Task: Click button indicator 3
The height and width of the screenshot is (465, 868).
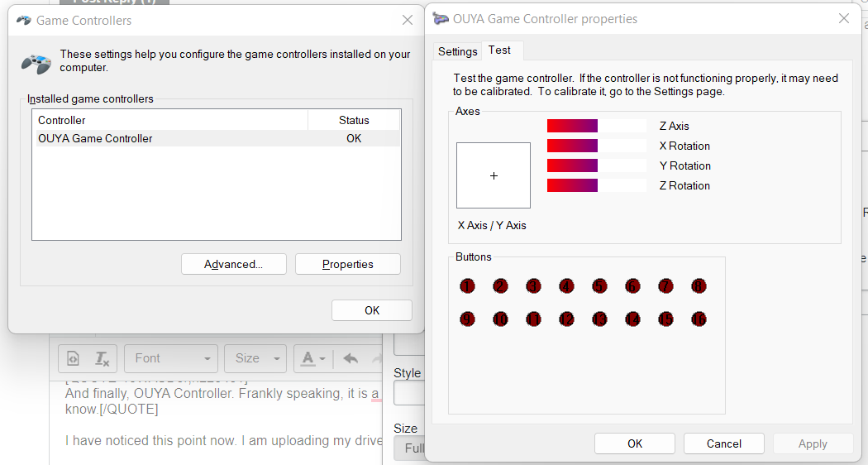Action: [x=534, y=286]
